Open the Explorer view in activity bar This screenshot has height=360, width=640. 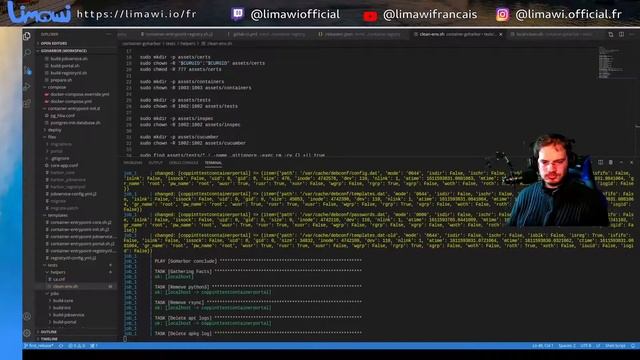(27, 36)
